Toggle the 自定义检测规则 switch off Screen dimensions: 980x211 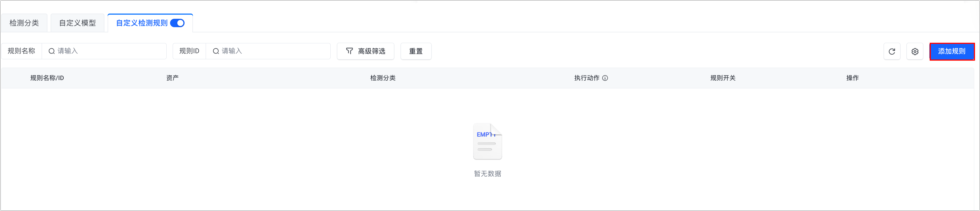pyautogui.click(x=177, y=23)
